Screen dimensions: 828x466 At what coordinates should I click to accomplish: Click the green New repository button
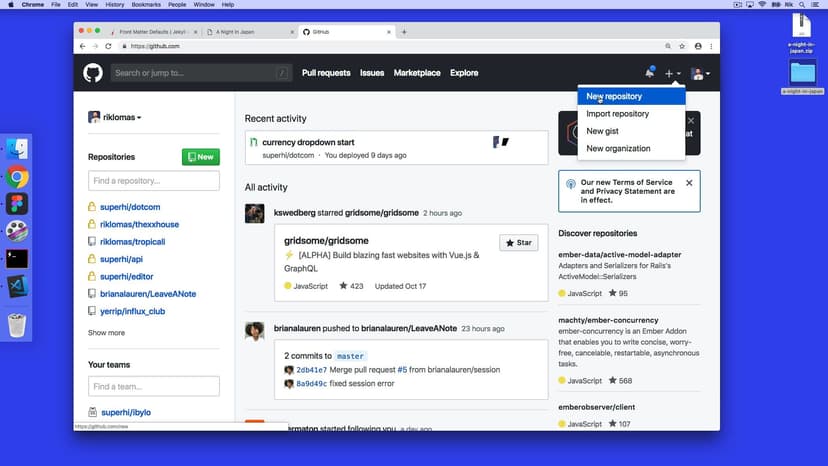pyautogui.click(x=200, y=157)
